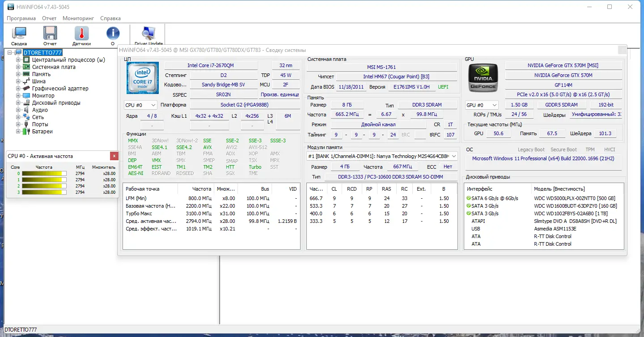Click the Intel HM67 (Cougar Point) [B3] chipset
This screenshot has height=337, width=644.
396,77
